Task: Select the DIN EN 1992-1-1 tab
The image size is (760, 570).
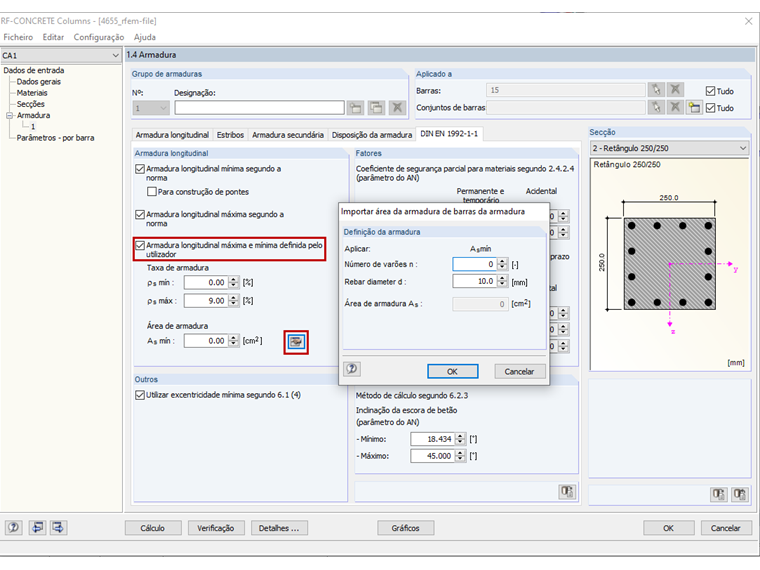Action: tap(449, 133)
